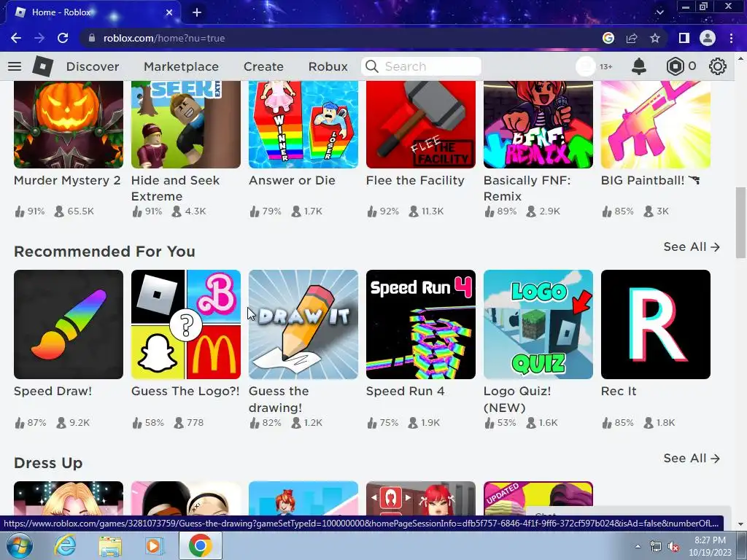Open the Roblox hamburger navigation menu
This screenshot has width=747, height=560.
[15, 66]
